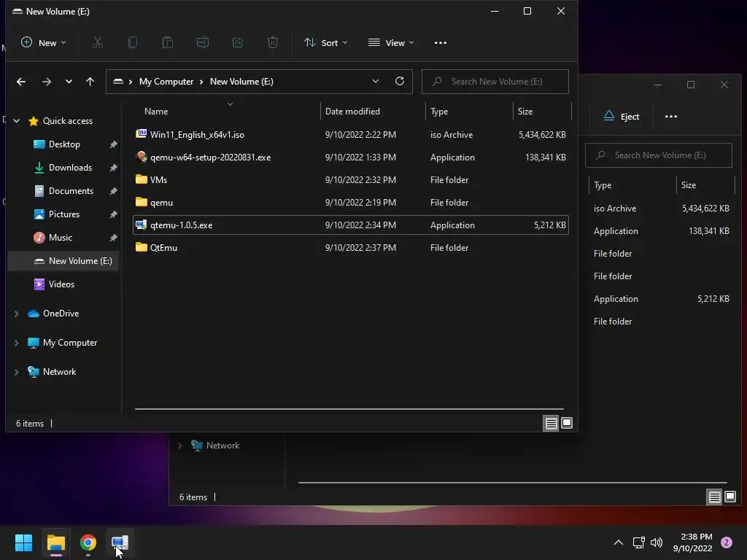Click the Search New Volume (E:) field in front window
Image resolution: width=747 pixels, height=560 pixels.
click(495, 82)
